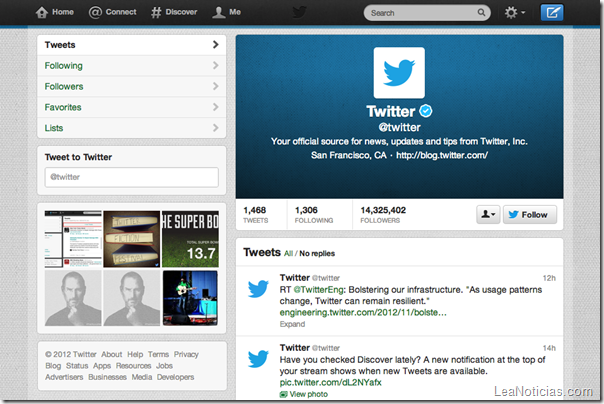Open engineering.twitter.com link in tweet
Screen dimensions: 604x404
pos(363,312)
